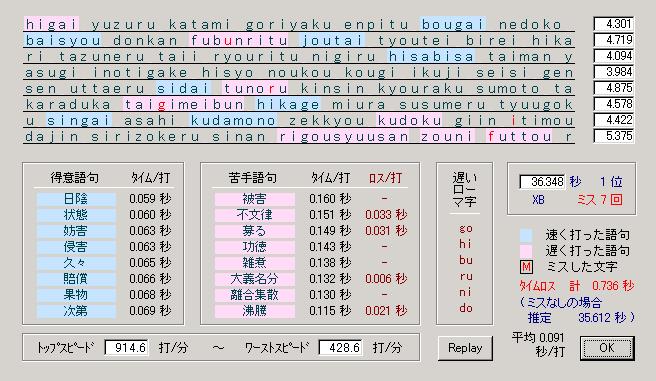Click the word futtou in typed text
This screenshot has height=381, width=656.
coord(519,137)
